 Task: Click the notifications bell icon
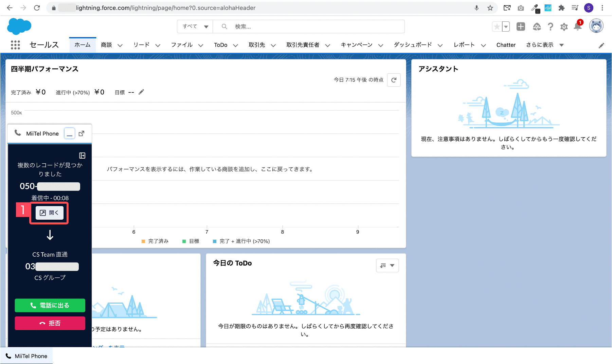click(x=578, y=26)
